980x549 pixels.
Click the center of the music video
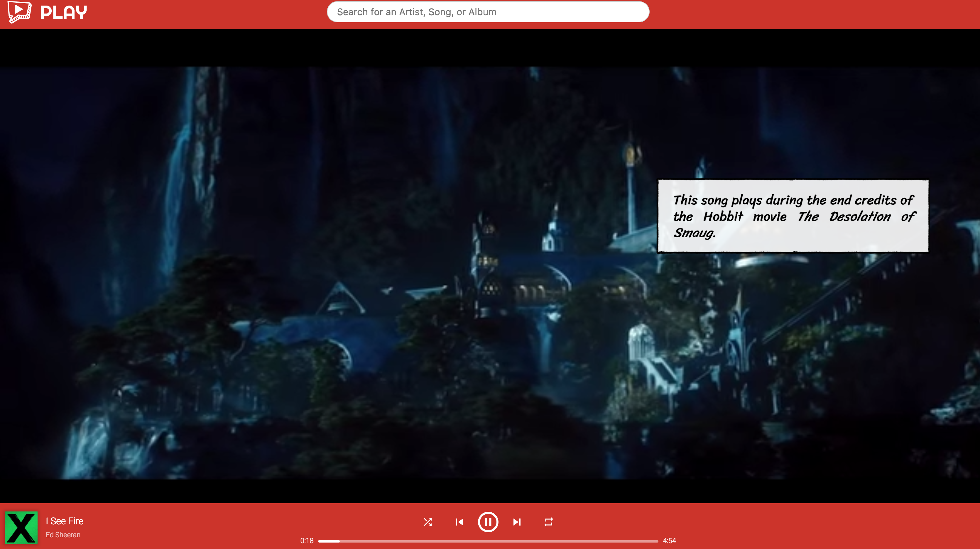[490, 273]
